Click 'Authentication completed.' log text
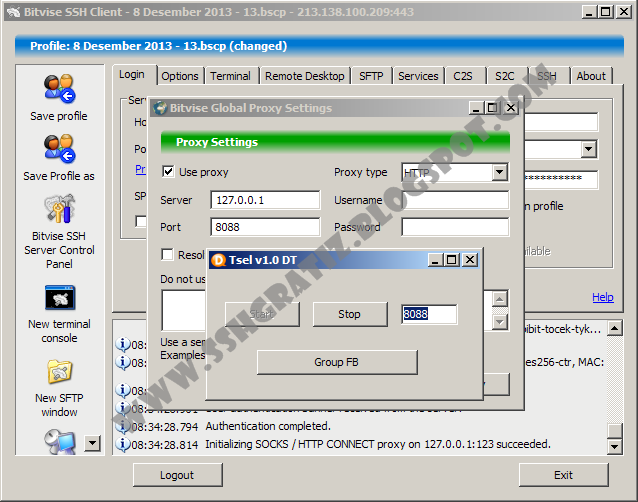The width and height of the screenshot is (638, 502). [268, 426]
